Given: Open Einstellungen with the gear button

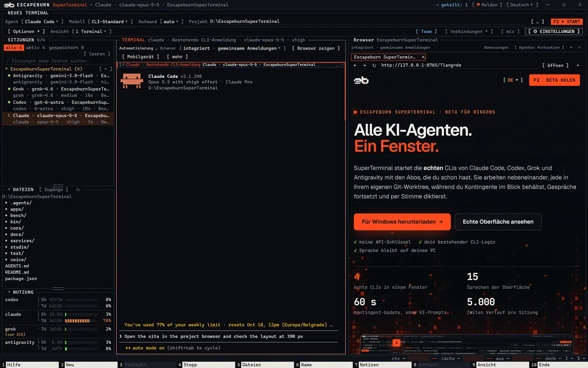Looking at the screenshot, I should coord(554,31).
